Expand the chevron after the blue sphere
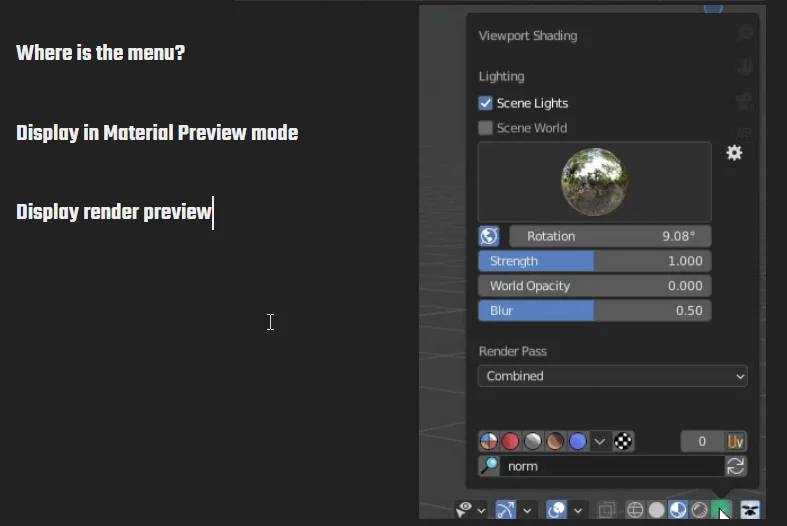This screenshot has width=787, height=526. pos(600,442)
